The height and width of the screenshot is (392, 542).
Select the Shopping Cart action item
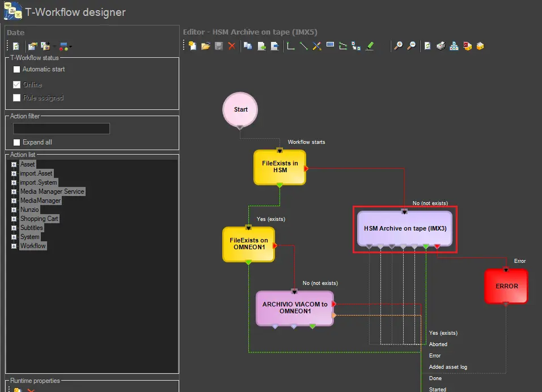click(x=39, y=219)
